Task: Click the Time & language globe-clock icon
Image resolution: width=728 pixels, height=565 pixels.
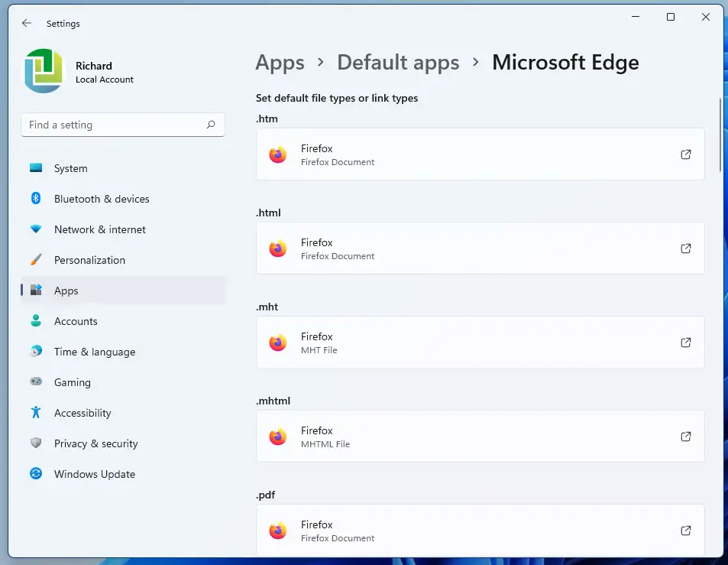Action: tap(36, 351)
